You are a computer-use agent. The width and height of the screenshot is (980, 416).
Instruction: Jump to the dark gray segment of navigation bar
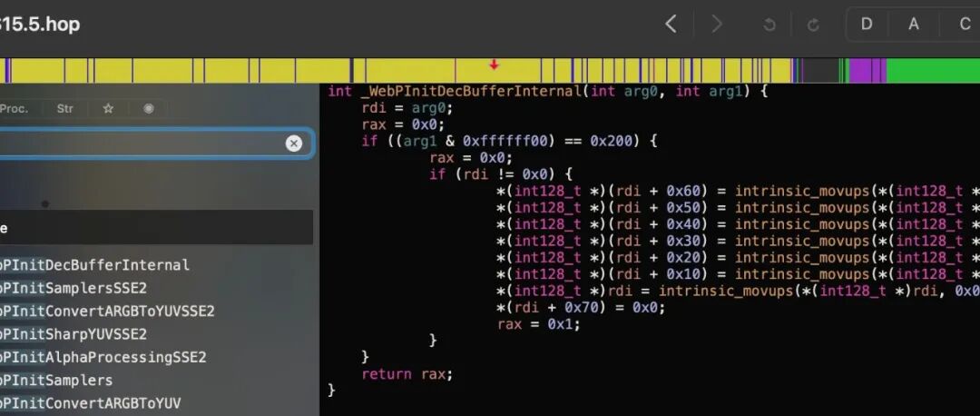(820, 71)
